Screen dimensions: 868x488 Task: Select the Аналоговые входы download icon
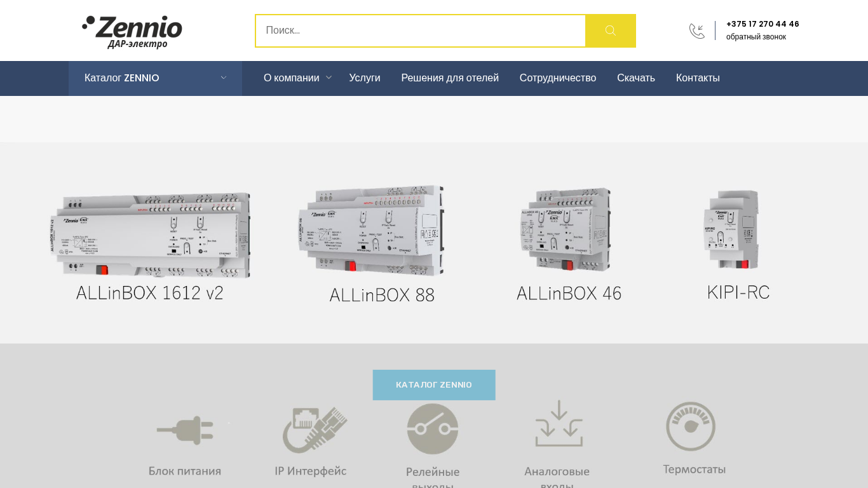(559, 424)
